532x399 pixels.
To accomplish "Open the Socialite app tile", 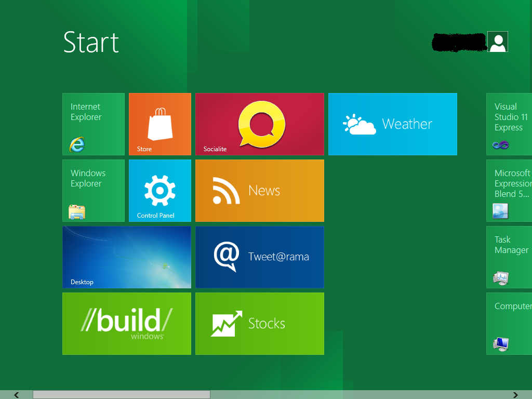I will pos(260,124).
